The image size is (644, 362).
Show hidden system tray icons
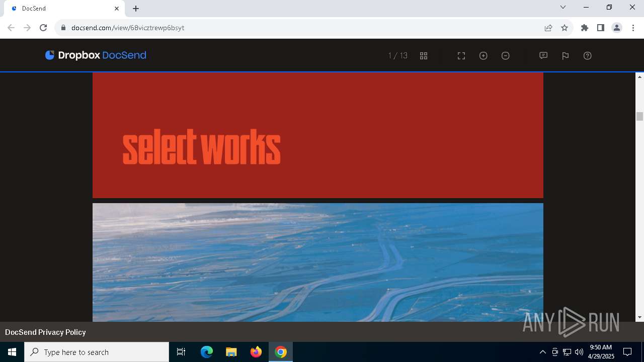tap(542, 352)
